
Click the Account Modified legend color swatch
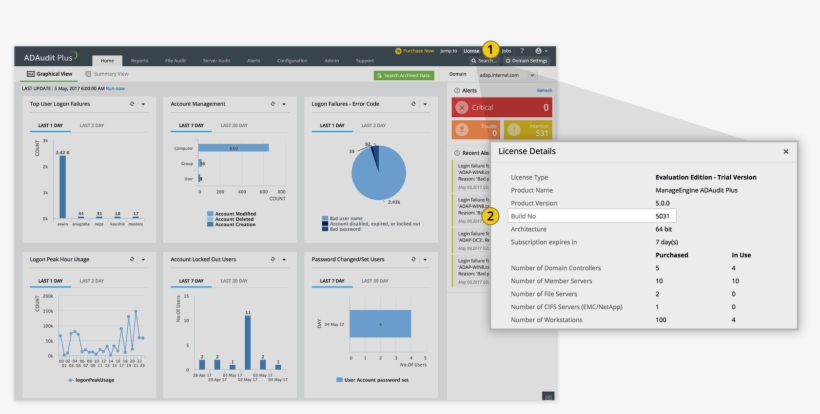209,213
